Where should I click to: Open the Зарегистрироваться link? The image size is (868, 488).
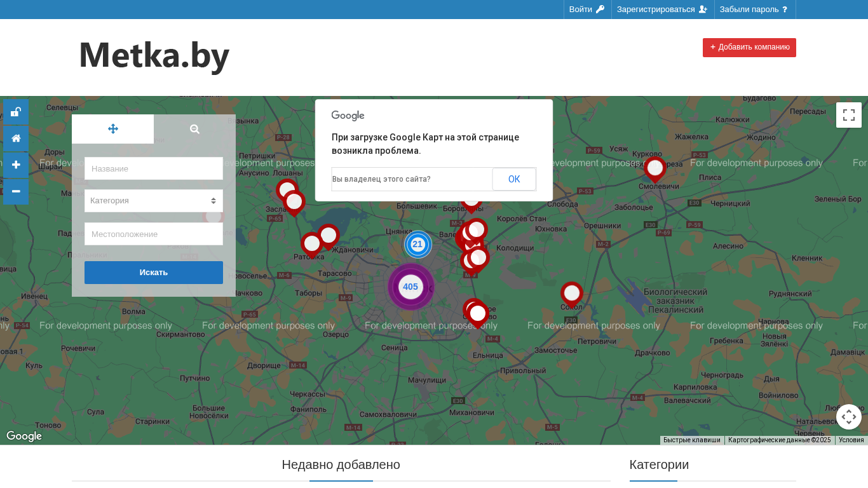[662, 10]
